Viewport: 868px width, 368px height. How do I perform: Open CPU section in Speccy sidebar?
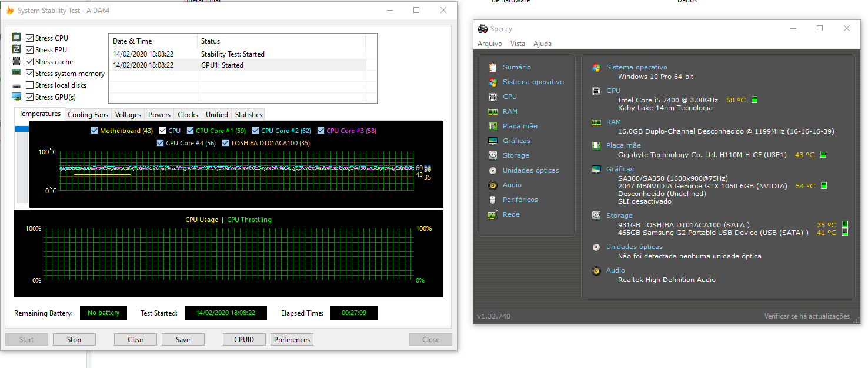(x=509, y=97)
